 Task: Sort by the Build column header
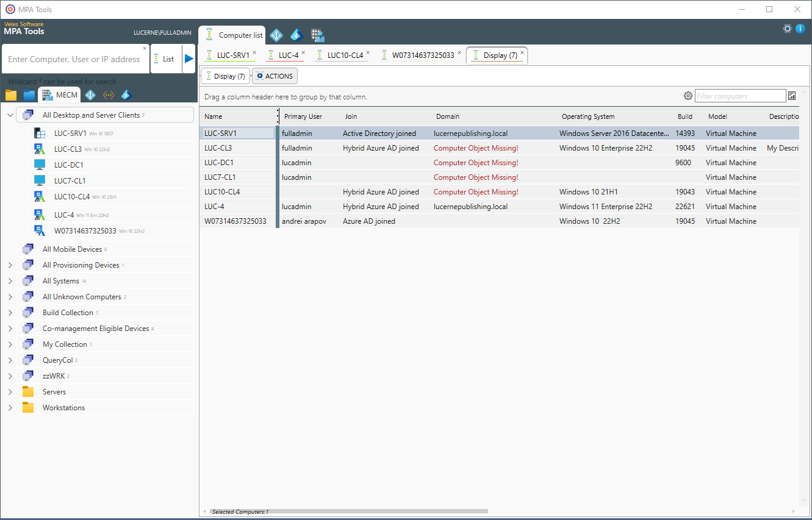(685, 116)
